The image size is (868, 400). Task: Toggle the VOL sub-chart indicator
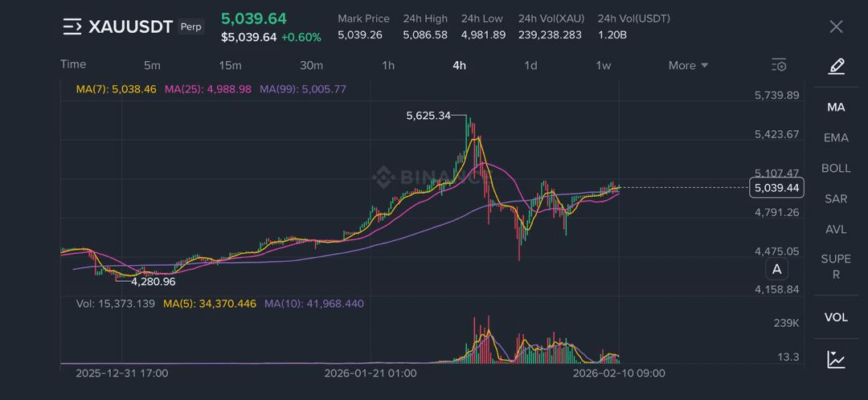(836, 317)
